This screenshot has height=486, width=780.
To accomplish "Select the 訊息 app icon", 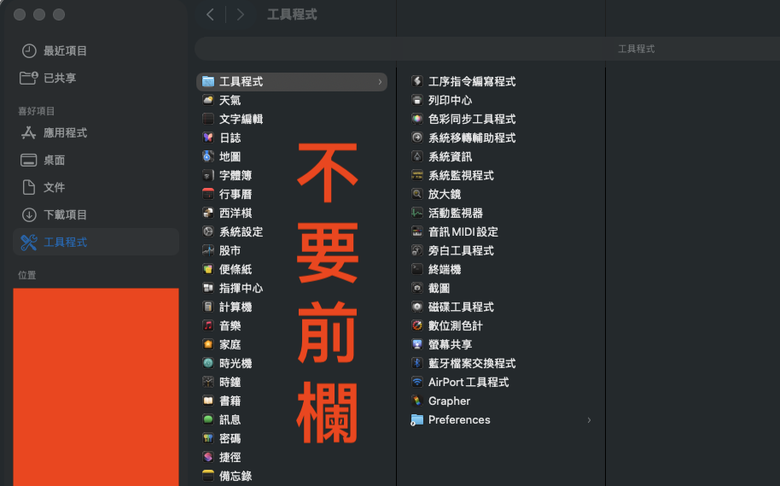I will coord(208,420).
